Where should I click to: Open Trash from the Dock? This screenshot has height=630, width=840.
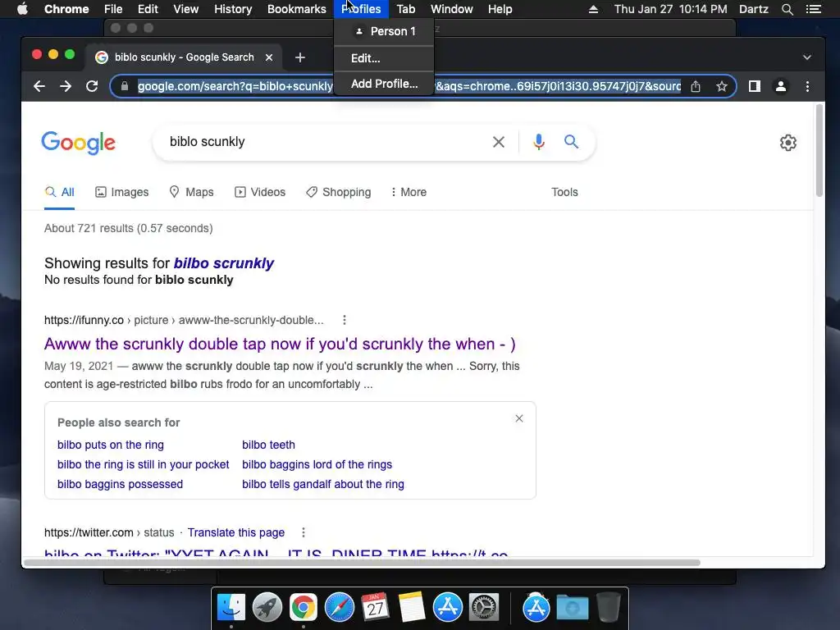pyautogui.click(x=608, y=608)
